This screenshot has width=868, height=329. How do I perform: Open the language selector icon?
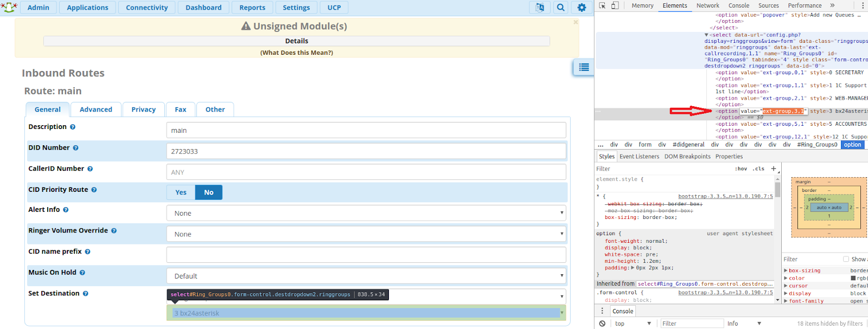[540, 8]
